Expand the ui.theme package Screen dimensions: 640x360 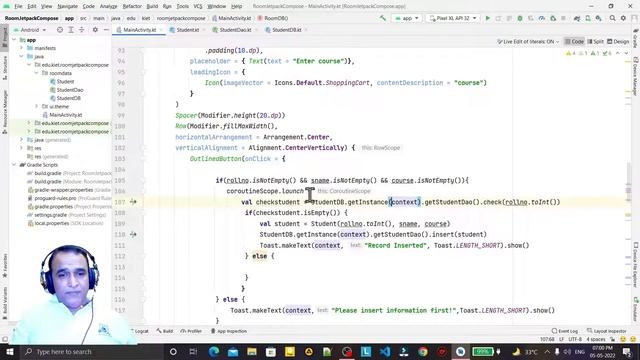(x=36, y=107)
